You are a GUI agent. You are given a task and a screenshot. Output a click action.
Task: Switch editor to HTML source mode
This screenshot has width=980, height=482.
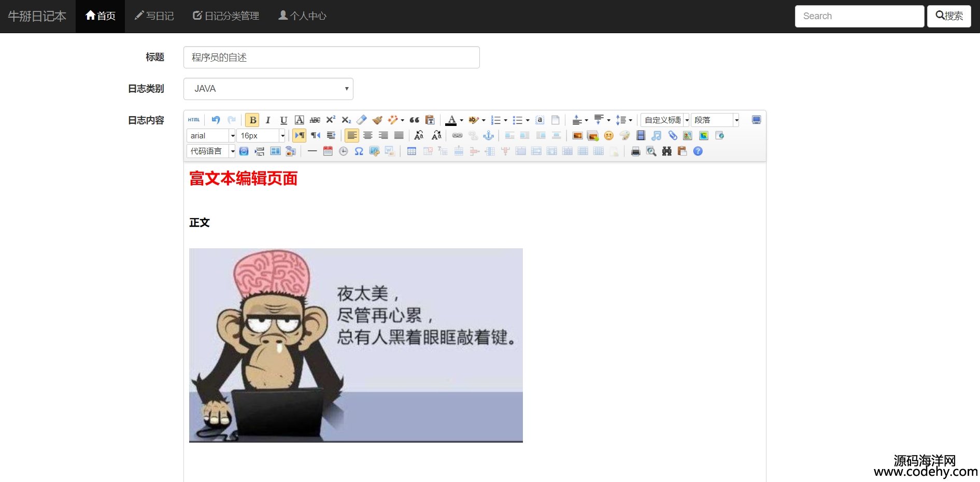click(x=194, y=120)
